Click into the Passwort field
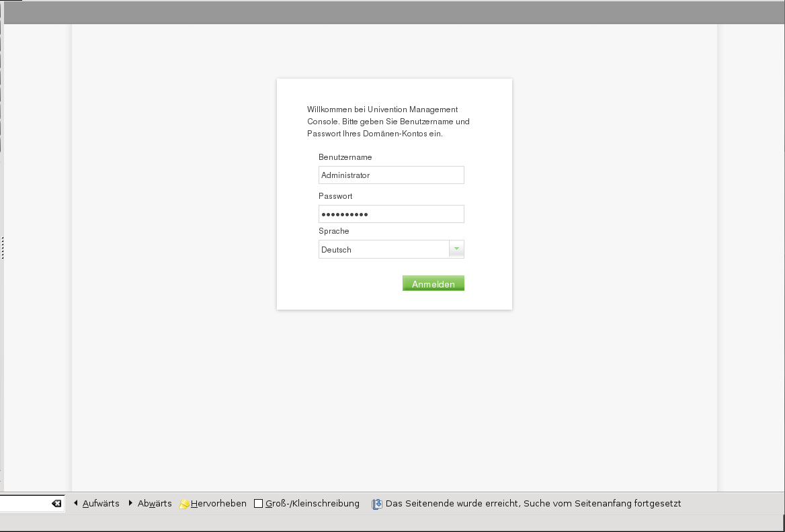Image resolution: width=785 pixels, height=532 pixels. pos(391,214)
